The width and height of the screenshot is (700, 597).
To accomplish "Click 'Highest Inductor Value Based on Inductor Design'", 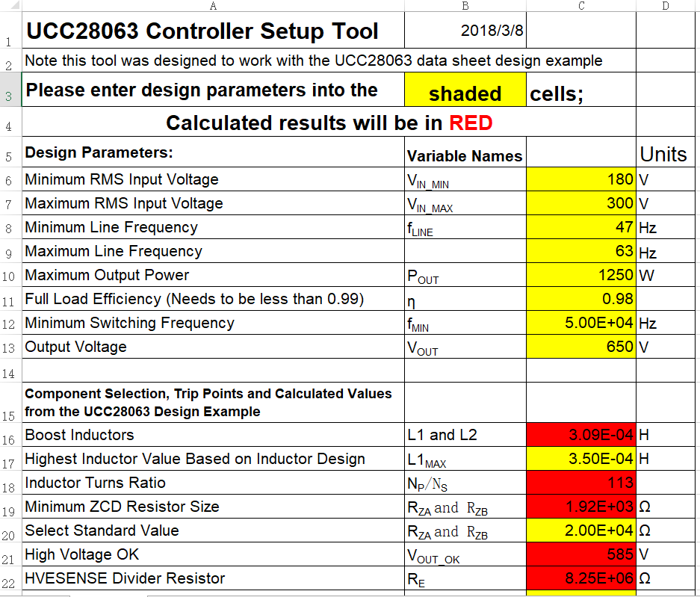I will [195, 459].
